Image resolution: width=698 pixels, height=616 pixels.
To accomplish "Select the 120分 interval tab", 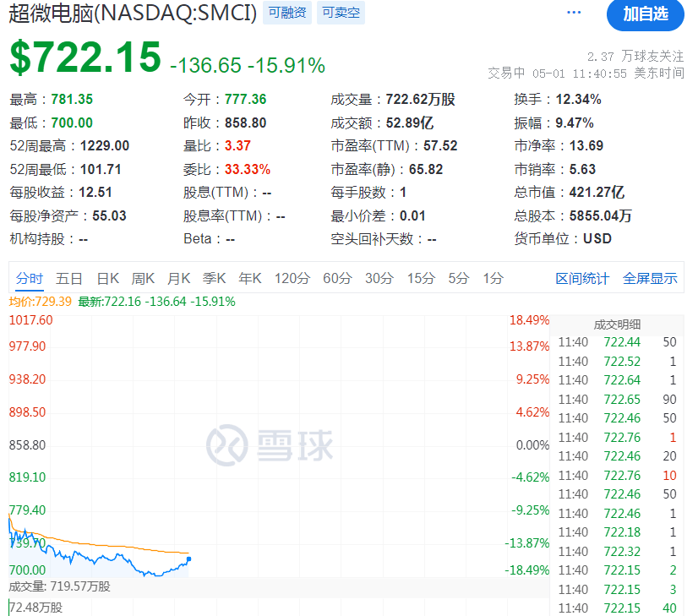I will click(292, 277).
